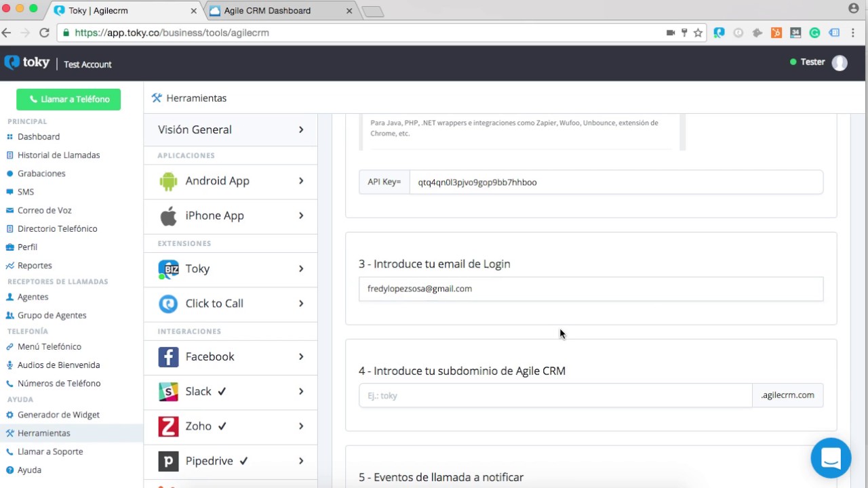The height and width of the screenshot is (488, 868).
Task: Open SMS in the sidebar
Action: point(26,192)
